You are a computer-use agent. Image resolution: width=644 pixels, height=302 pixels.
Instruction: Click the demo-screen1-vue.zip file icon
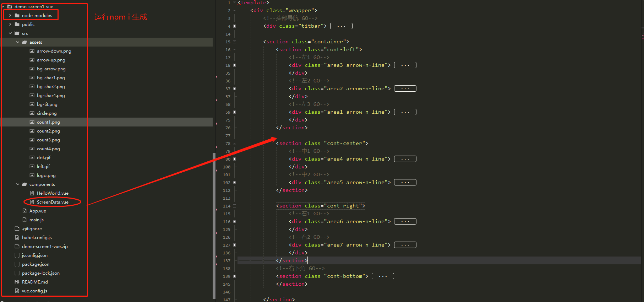[17, 247]
